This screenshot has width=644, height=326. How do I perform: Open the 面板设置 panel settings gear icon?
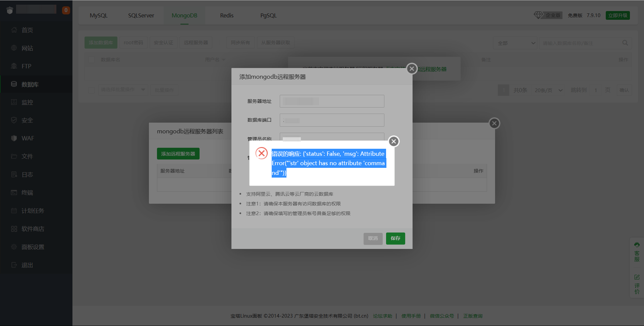pos(14,247)
